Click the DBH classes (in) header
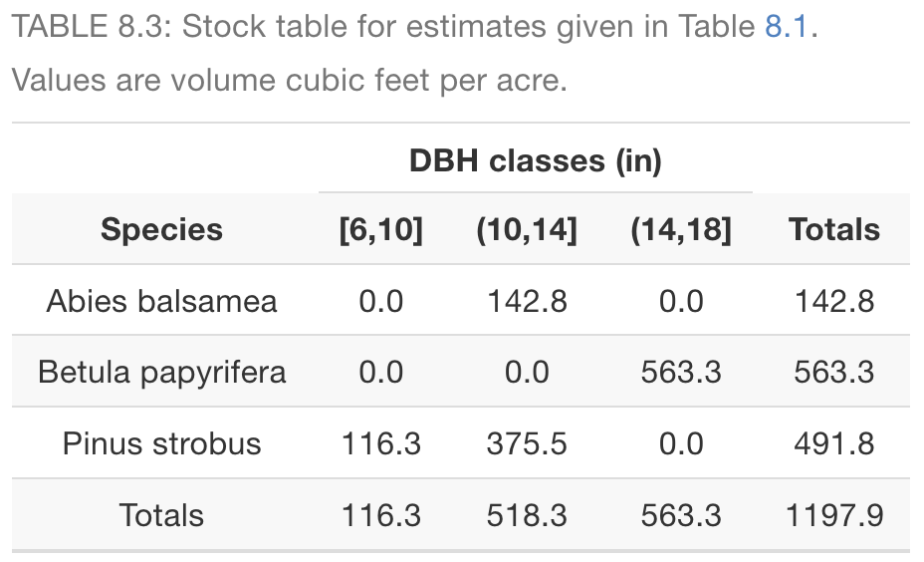This screenshot has width=924, height=562. tap(535, 160)
